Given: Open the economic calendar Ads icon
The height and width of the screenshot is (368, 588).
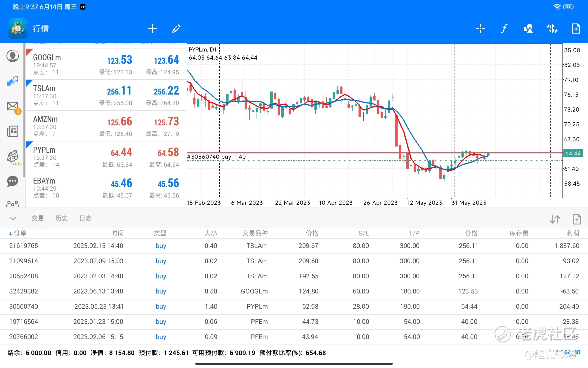Looking at the screenshot, I should pyautogui.click(x=14, y=158).
